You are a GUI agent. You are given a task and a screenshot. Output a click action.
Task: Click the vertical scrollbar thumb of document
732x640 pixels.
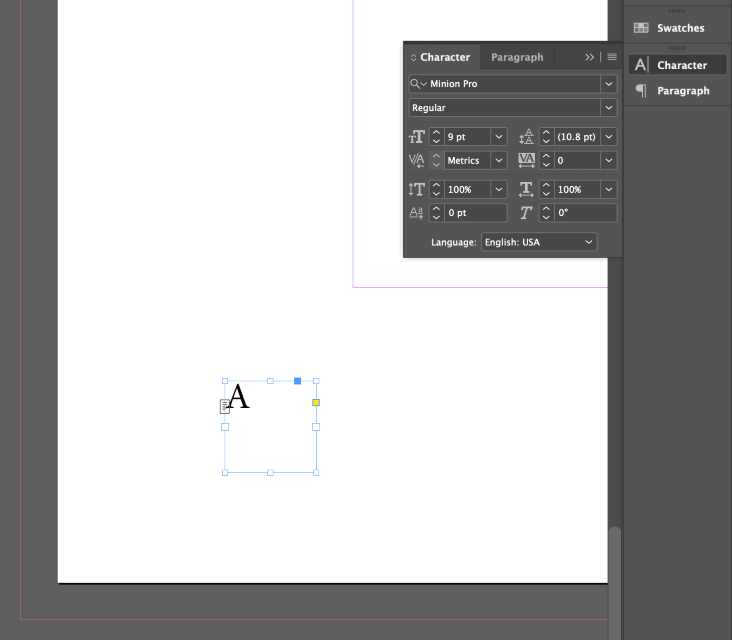coord(615,583)
